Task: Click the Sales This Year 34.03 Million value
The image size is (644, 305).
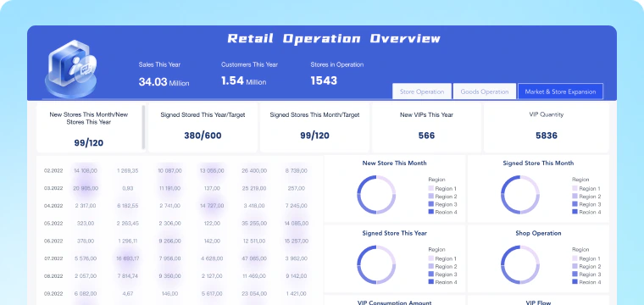Action: pos(164,81)
